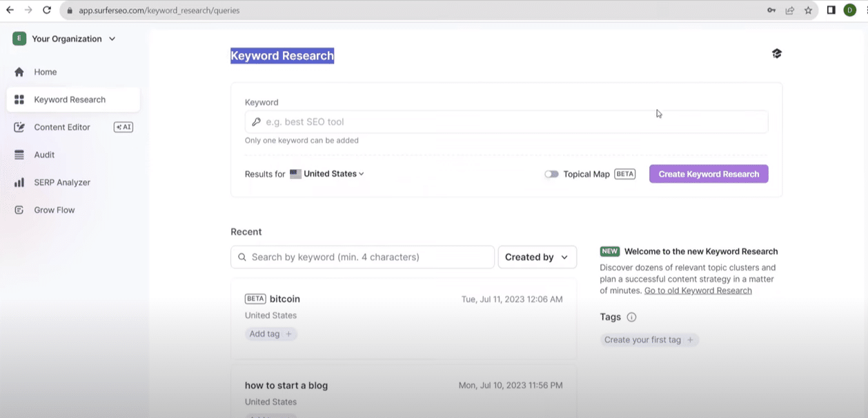Click the Content Editor pencil icon

(19, 127)
